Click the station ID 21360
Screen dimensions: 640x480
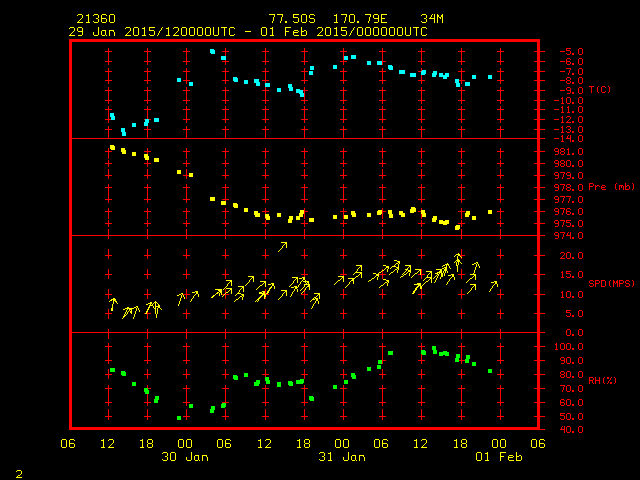[96, 19]
